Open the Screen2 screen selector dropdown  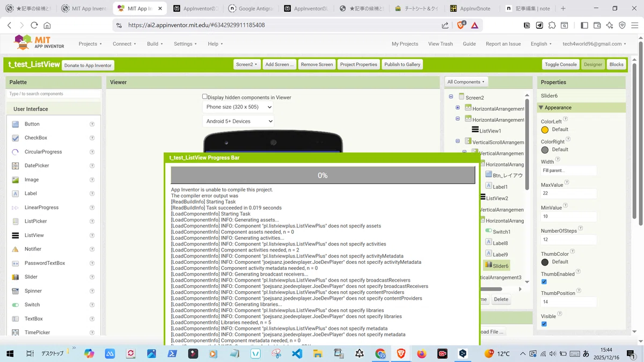pyautogui.click(x=247, y=64)
